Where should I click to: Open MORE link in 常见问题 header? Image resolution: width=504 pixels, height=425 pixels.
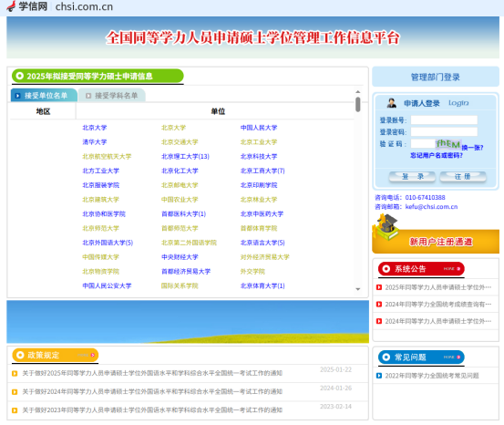tap(452, 358)
